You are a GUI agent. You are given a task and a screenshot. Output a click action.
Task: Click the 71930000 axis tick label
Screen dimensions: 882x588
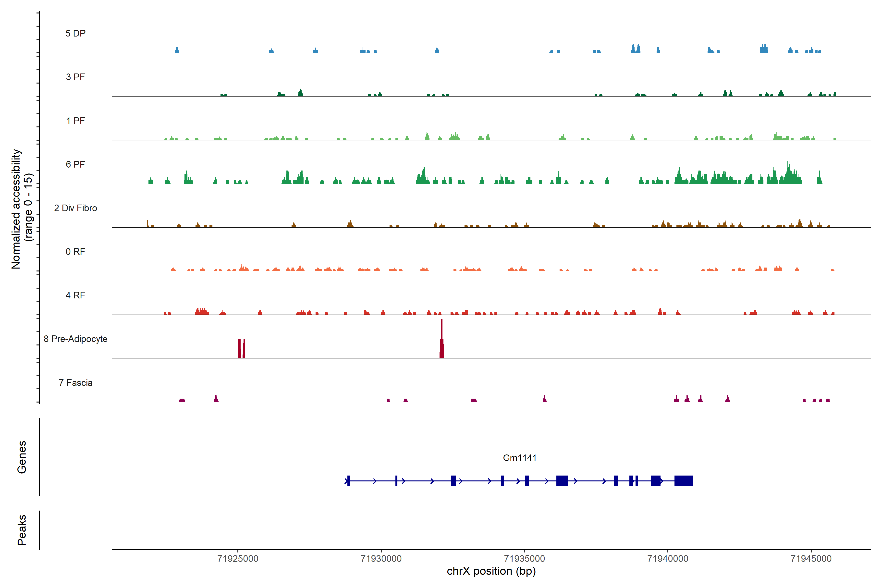(x=381, y=558)
